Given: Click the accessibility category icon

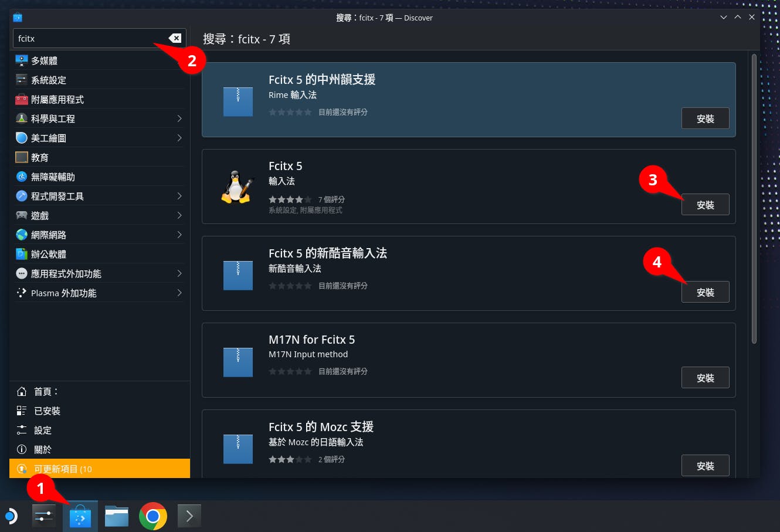Looking at the screenshot, I should [22, 177].
